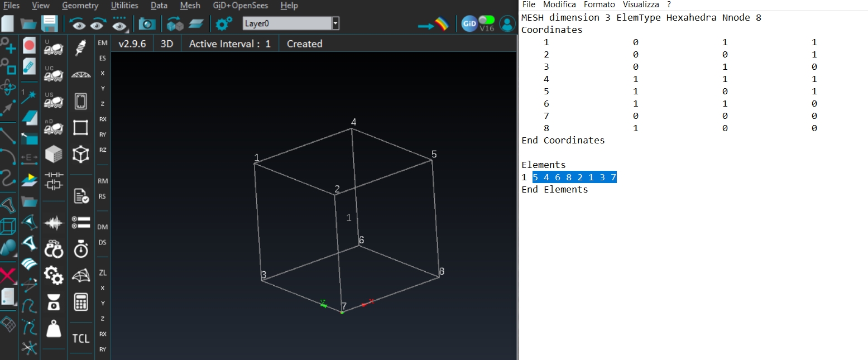Click the GiD logo icon
Screen dimensions: 868x360
[x=469, y=24]
